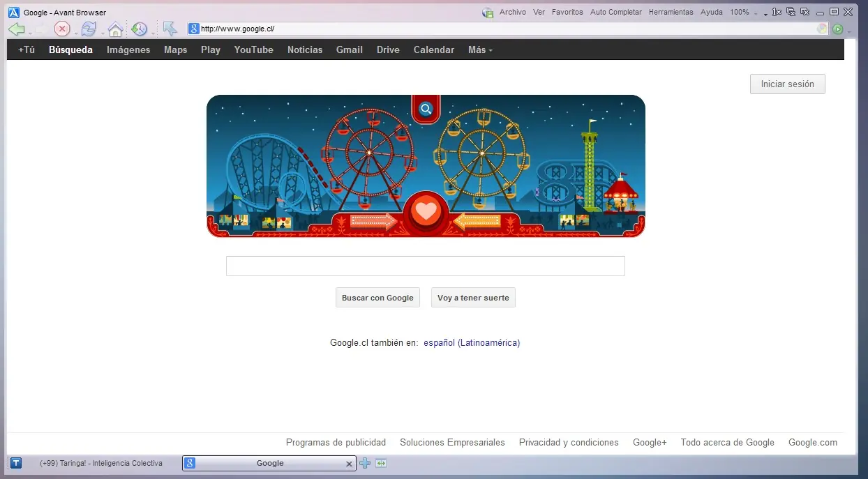Click the address bar URL field
The image size is (868, 479).
pos(507,29)
